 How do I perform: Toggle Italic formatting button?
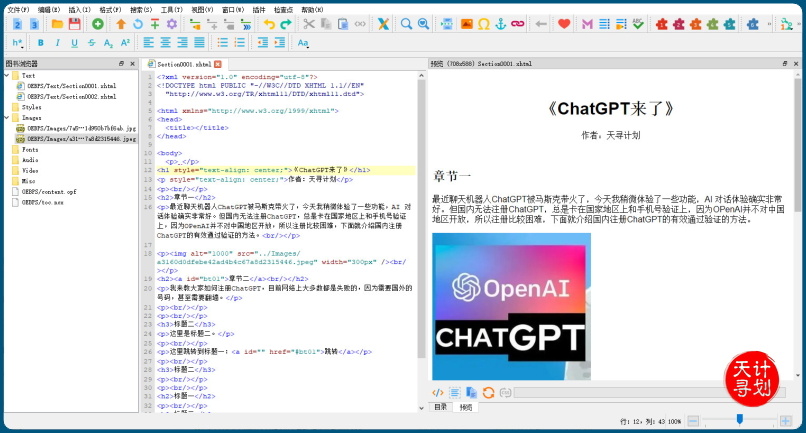pyautogui.click(x=58, y=43)
